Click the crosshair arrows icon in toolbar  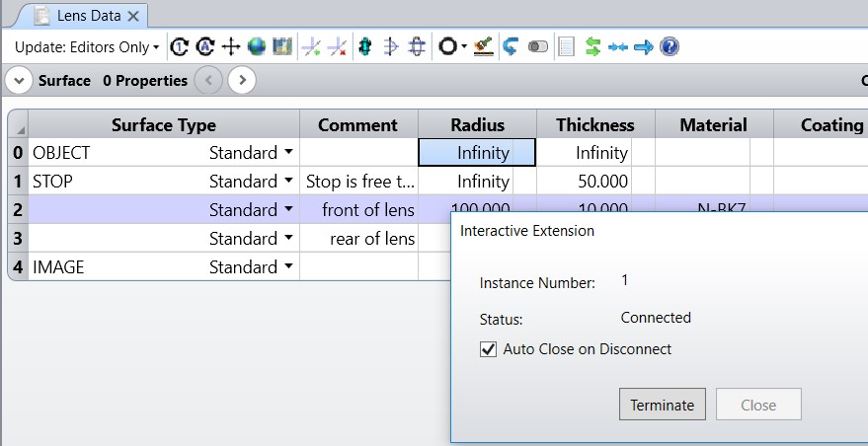coord(231,46)
